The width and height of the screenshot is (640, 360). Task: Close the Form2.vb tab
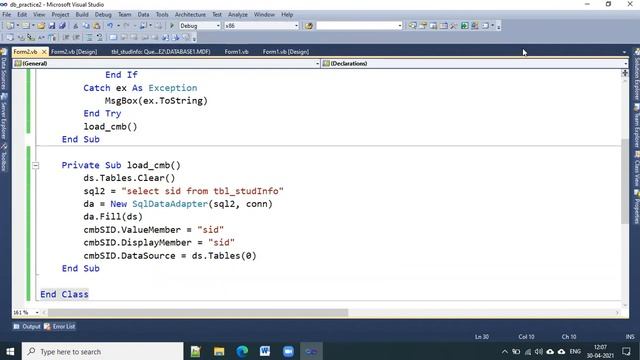click(44, 52)
